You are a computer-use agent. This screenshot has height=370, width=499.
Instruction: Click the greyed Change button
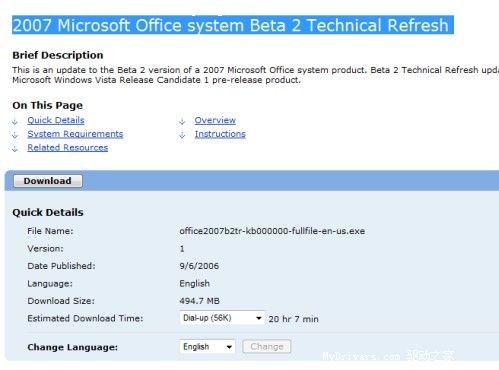click(x=267, y=347)
